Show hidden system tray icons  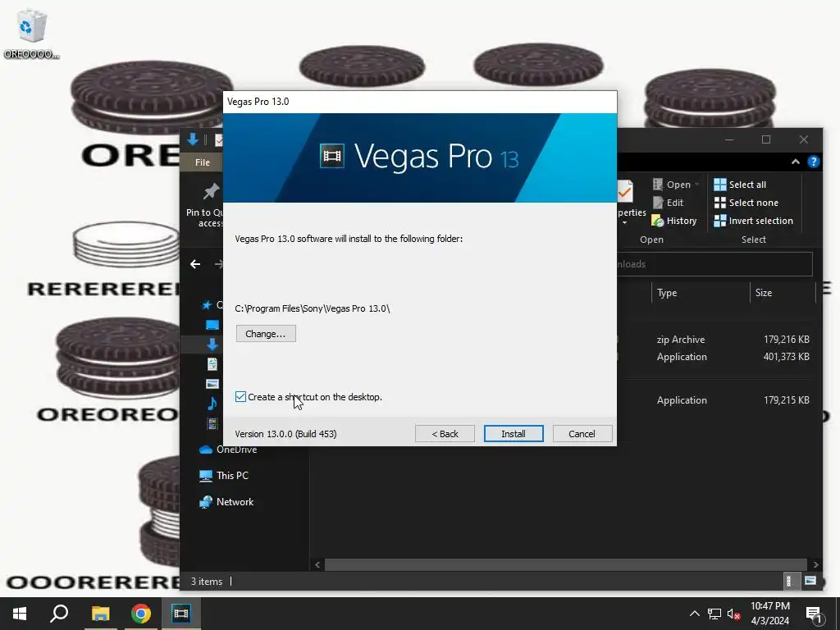pos(694,614)
